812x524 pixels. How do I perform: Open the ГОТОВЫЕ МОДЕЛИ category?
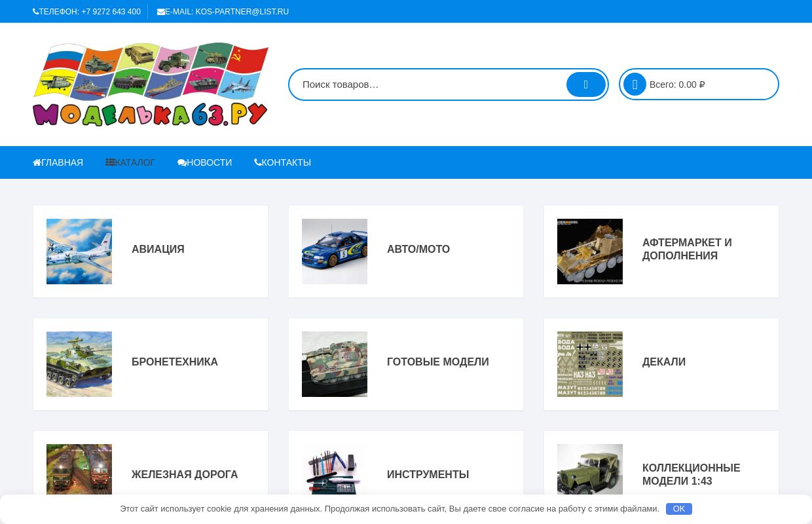438,362
